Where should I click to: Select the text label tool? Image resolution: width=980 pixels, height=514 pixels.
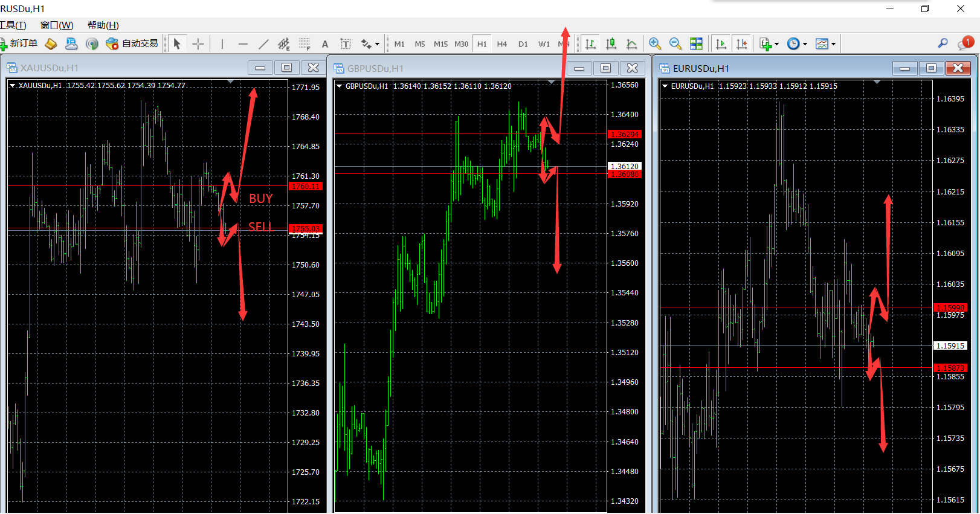(x=325, y=44)
